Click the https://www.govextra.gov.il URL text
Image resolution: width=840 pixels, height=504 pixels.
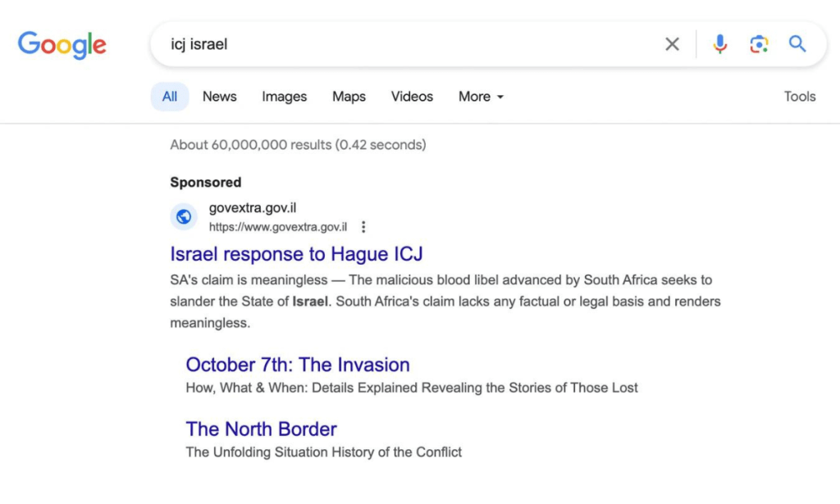pos(278,227)
